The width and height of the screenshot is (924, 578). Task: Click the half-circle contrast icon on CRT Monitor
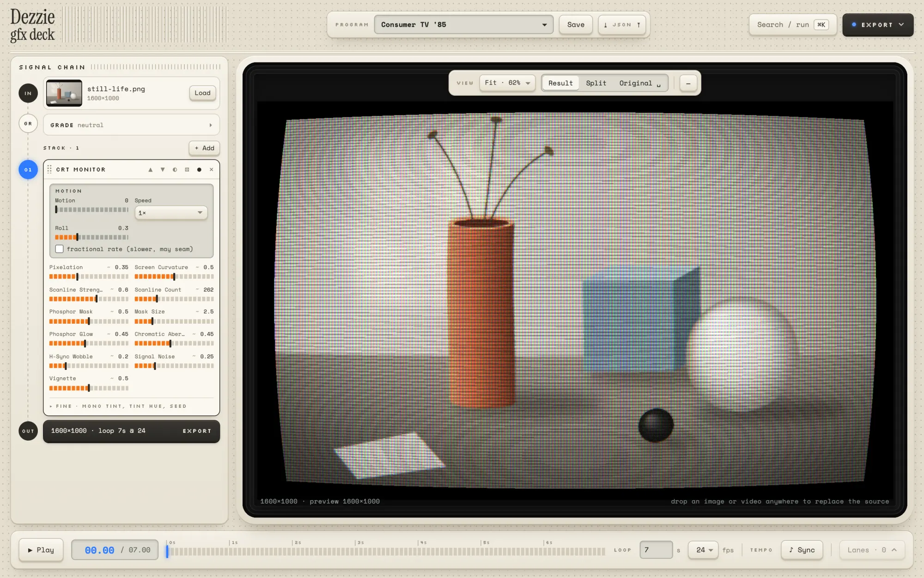[x=175, y=170]
